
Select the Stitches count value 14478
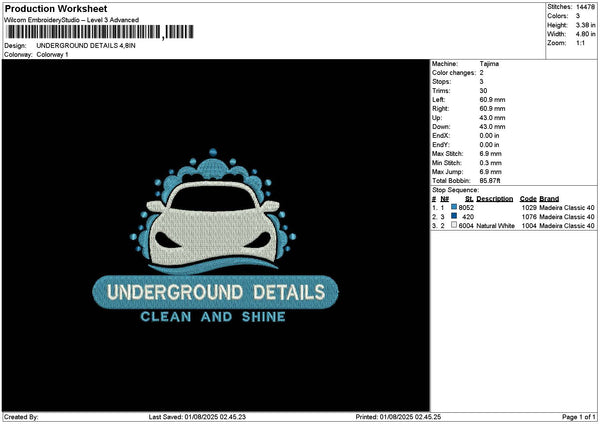pyautogui.click(x=585, y=7)
